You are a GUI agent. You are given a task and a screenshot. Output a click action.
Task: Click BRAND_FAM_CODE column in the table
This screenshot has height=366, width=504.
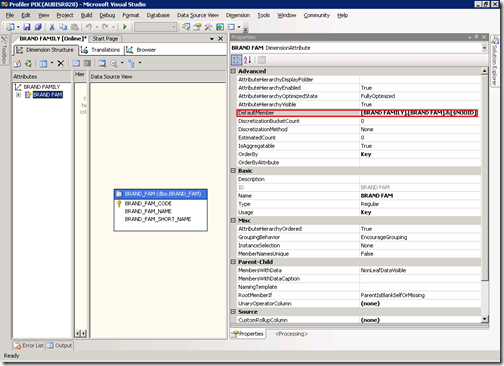point(148,204)
